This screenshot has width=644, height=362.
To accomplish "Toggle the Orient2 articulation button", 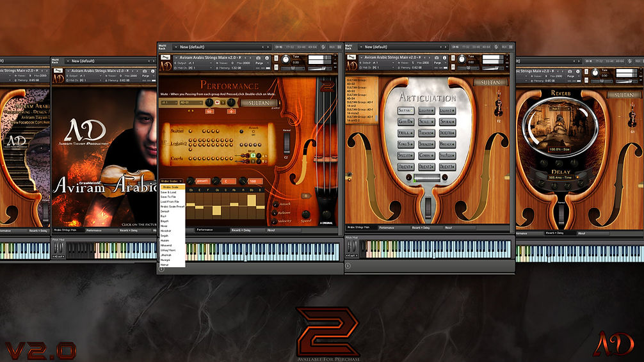I will coord(426,167).
